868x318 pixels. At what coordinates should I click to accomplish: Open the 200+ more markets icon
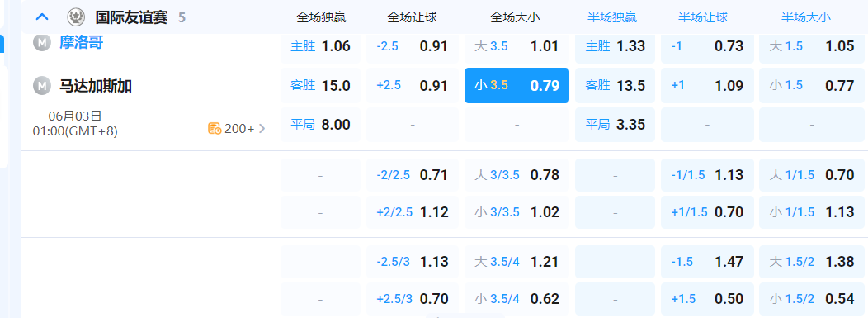[x=215, y=129]
